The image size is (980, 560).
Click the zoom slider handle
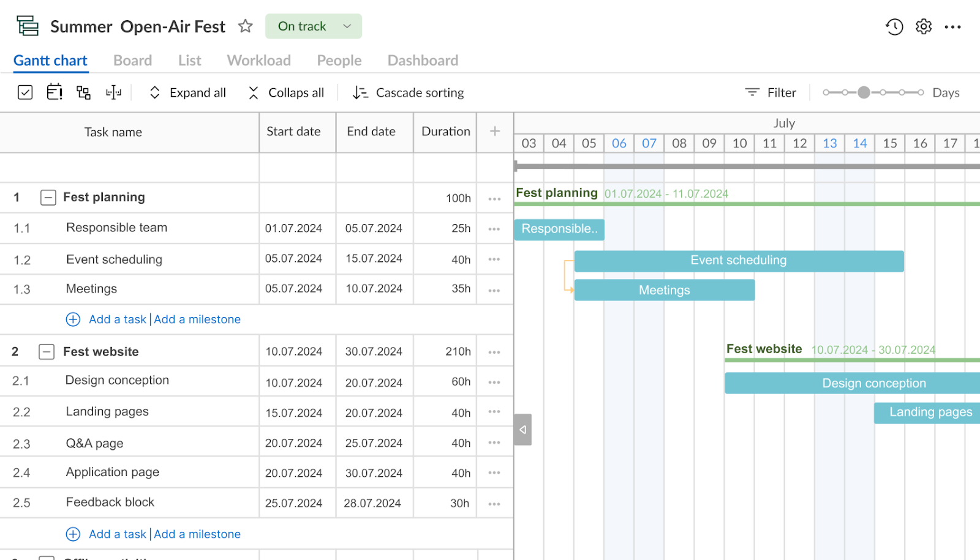pyautogui.click(x=864, y=92)
